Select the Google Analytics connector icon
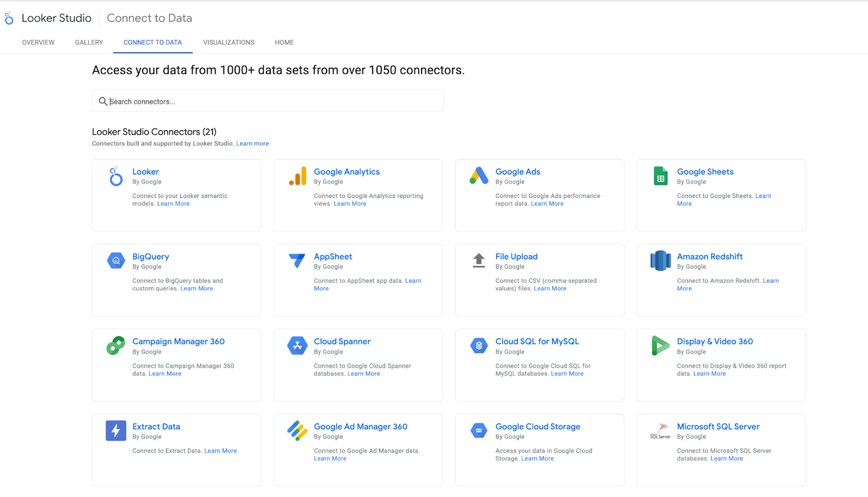Image resolution: width=868 pixels, height=497 pixels. [297, 176]
